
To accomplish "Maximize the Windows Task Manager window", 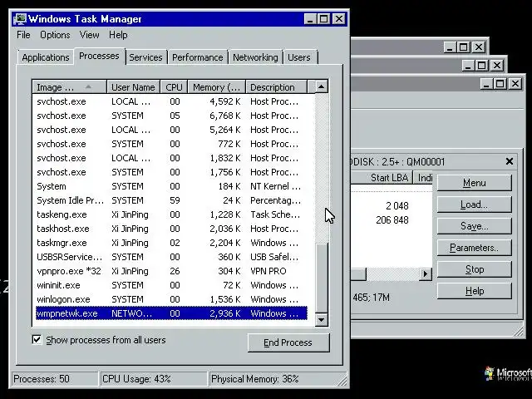I will pyautogui.click(x=324, y=19).
